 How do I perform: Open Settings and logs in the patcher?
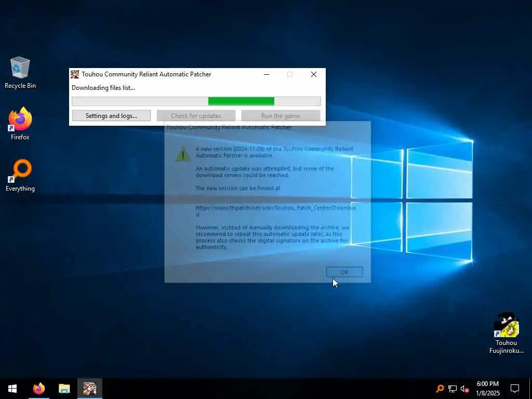(x=111, y=116)
